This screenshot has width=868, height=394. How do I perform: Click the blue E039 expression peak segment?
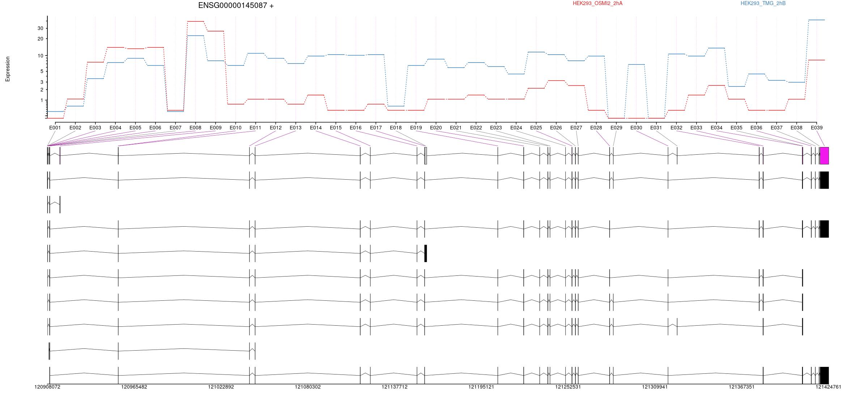click(817, 20)
